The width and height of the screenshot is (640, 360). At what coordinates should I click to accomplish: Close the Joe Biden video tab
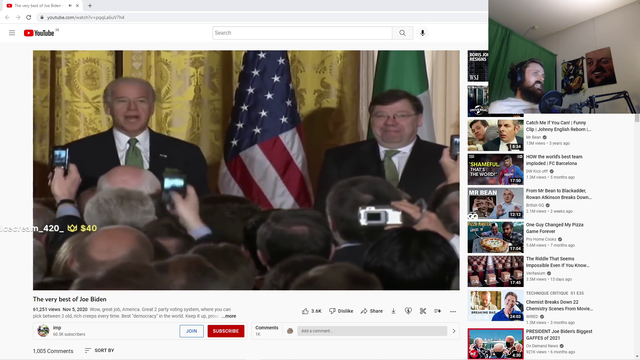click(77, 6)
